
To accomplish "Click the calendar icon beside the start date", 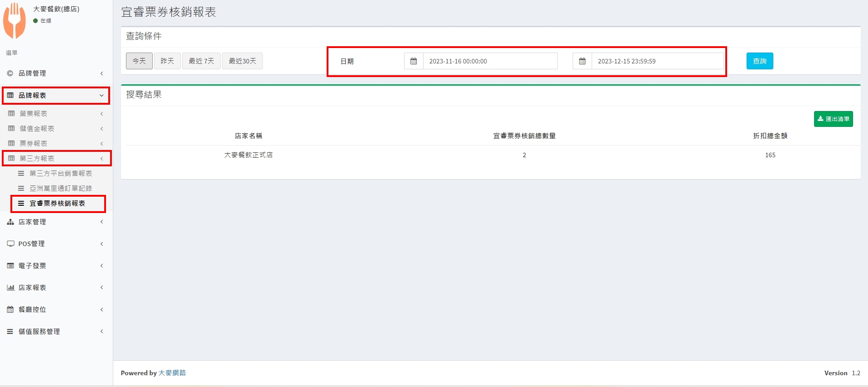I will [414, 61].
